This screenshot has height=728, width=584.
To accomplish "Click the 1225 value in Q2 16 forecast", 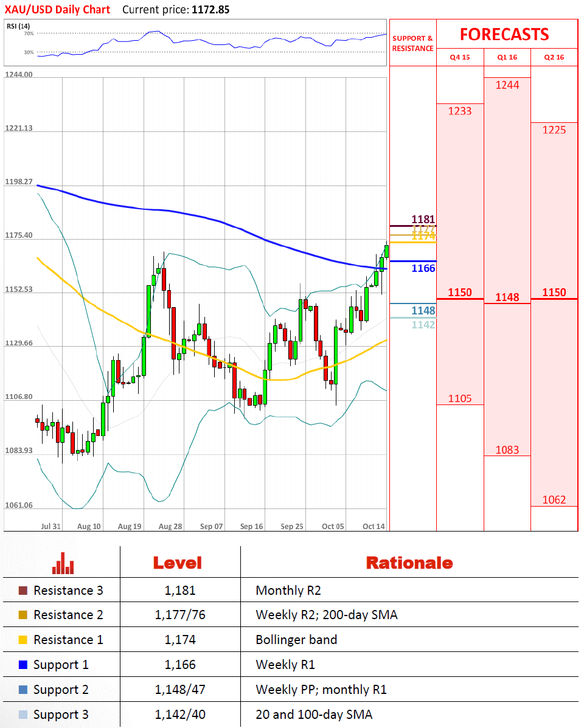I will 554,130.
